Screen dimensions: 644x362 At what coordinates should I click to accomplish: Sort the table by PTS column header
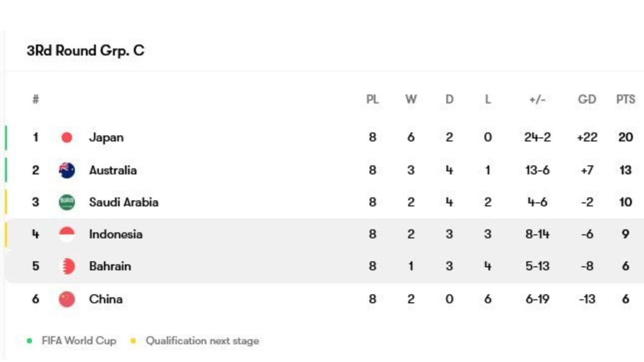tap(626, 99)
